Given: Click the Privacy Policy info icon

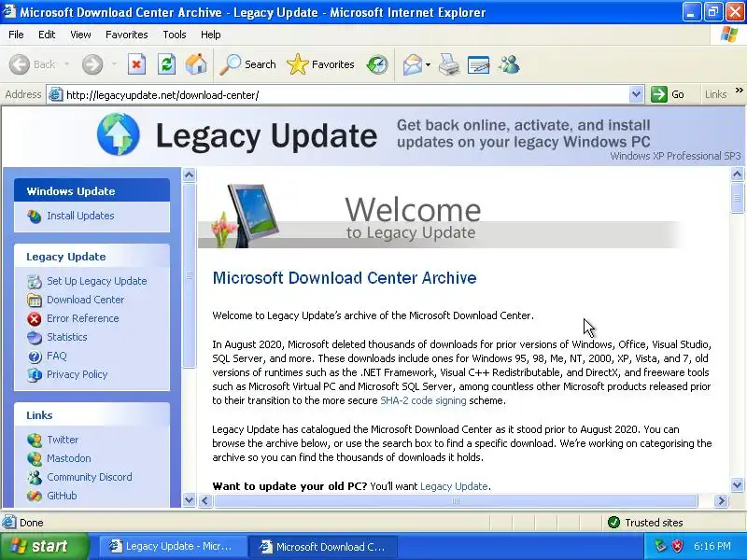Looking at the screenshot, I should [x=35, y=375].
